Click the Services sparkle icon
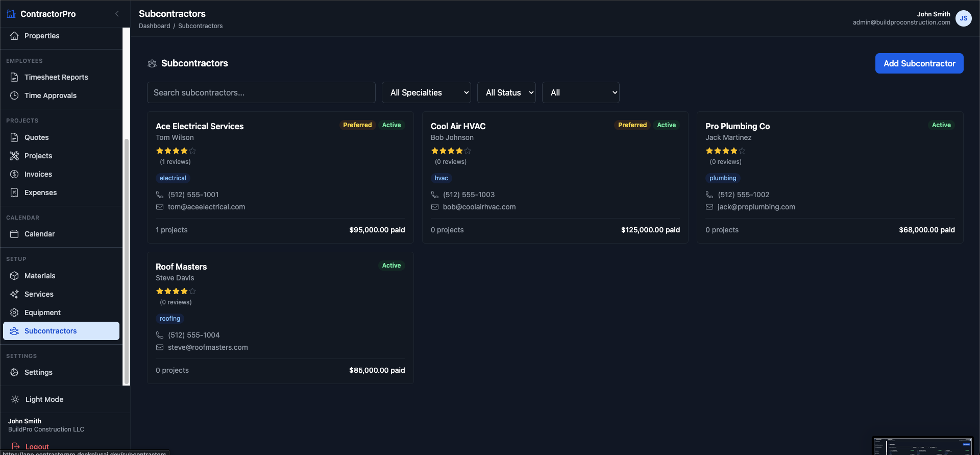 point(14,294)
